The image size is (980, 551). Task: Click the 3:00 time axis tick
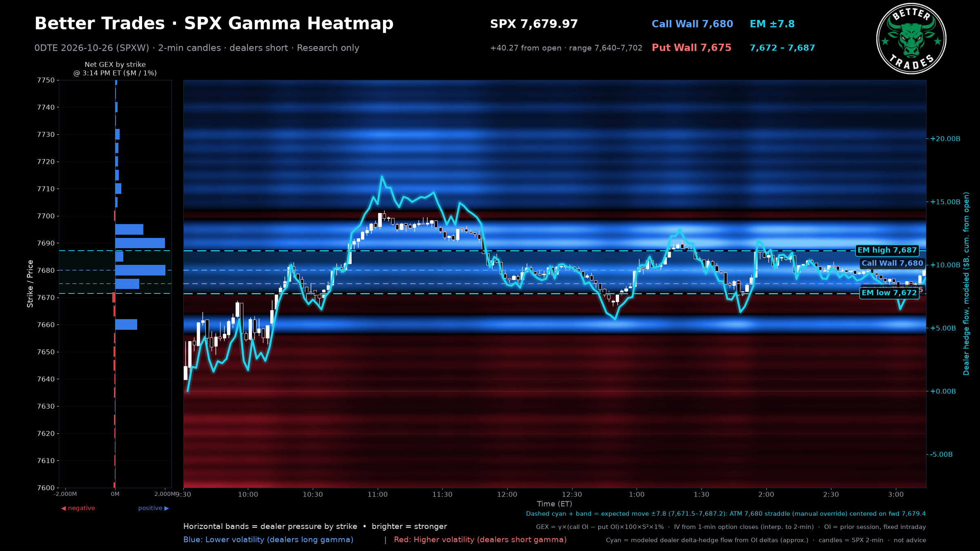pyautogui.click(x=896, y=495)
